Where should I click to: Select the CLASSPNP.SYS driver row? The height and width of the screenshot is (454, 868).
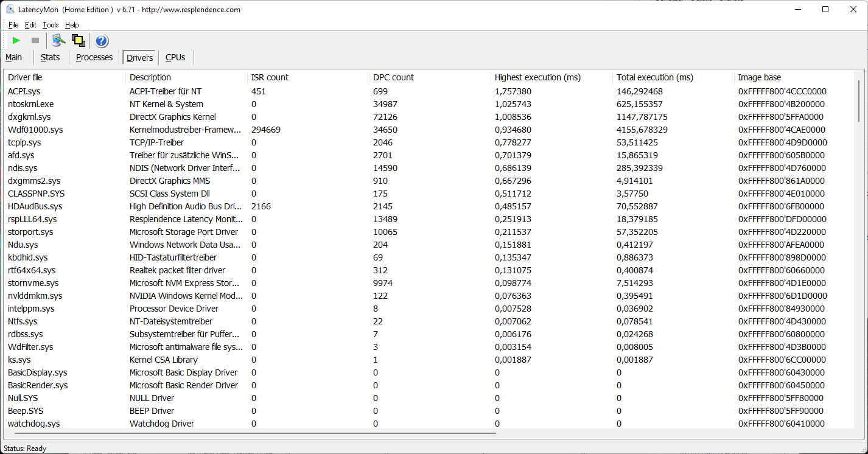point(429,194)
